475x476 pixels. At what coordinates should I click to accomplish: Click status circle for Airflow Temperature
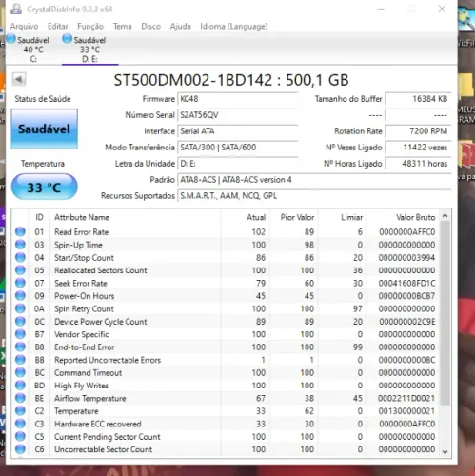[x=20, y=398]
